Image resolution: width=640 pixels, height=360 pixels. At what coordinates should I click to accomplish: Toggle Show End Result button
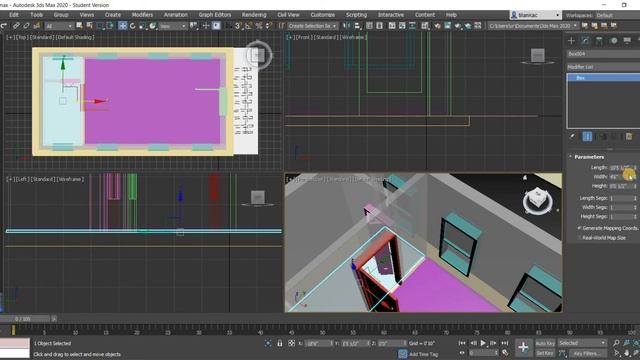coord(587,136)
